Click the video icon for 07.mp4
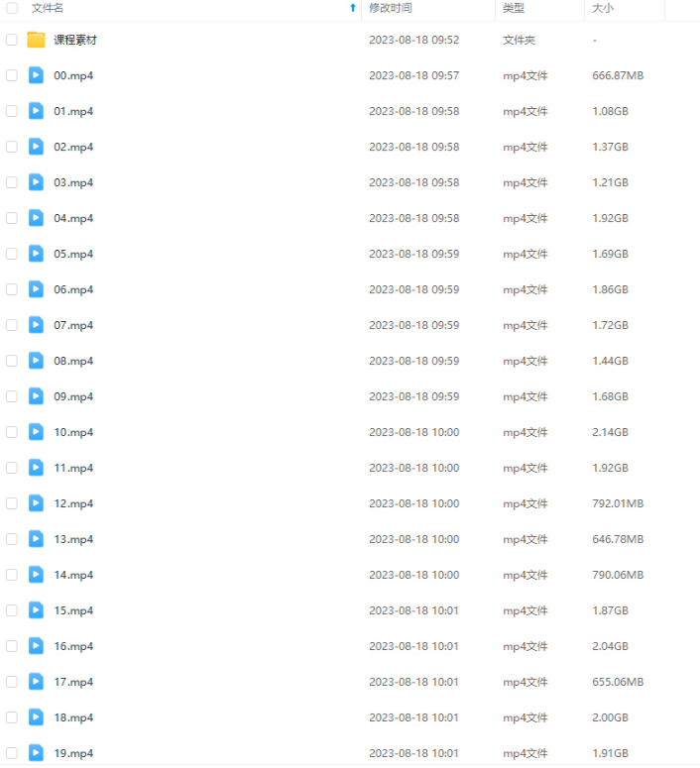Image resolution: width=700 pixels, height=768 pixels. pyautogui.click(x=36, y=325)
